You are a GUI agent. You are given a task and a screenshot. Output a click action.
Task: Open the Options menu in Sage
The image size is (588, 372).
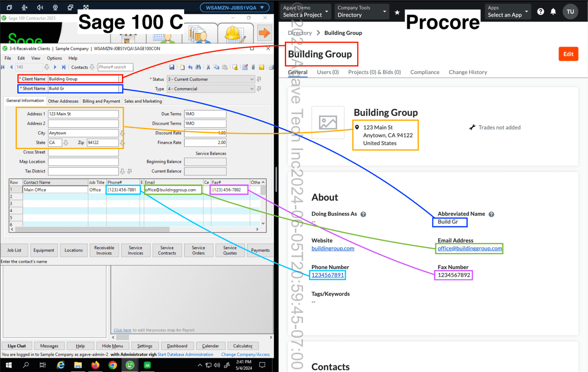[x=54, y=58]
